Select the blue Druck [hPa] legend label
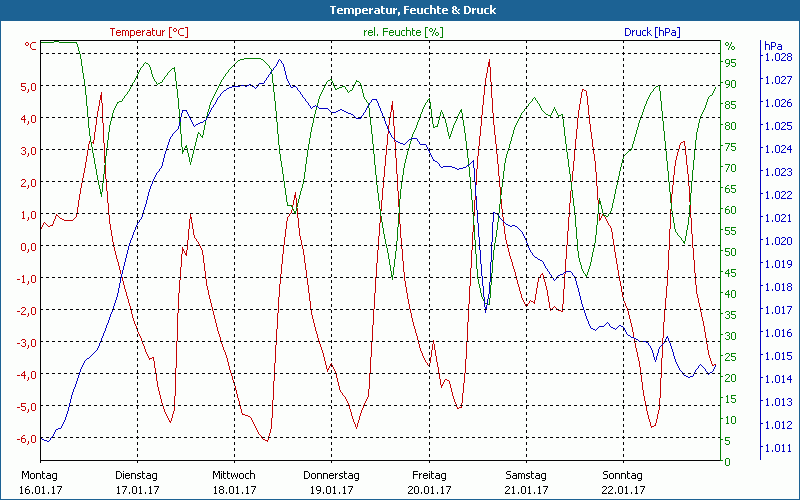 point(652,32)
